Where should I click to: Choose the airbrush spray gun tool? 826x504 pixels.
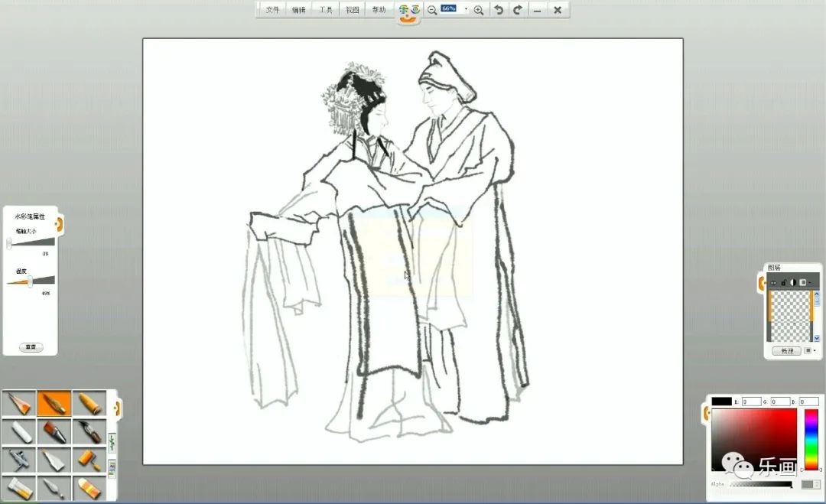pyautogui.click(x=19, y=460)
